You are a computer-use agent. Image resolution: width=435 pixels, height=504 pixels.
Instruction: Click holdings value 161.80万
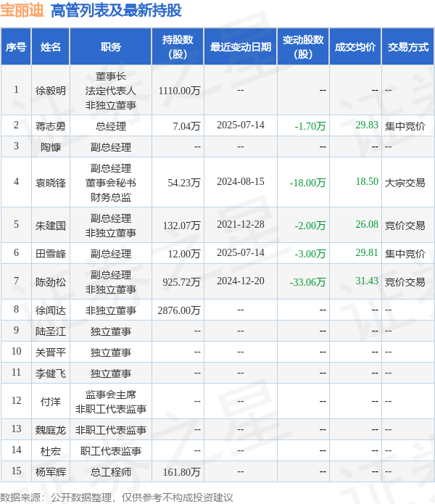coord(181,472)
